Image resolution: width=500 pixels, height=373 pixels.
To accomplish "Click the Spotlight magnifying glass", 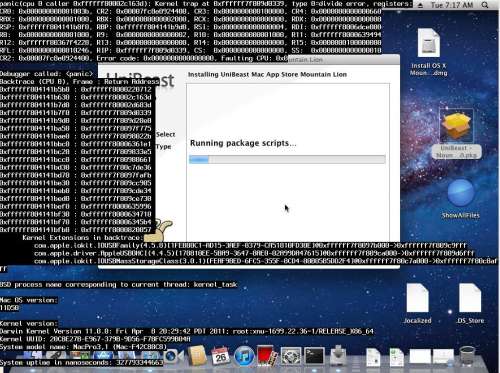I will tap(485, 5).
